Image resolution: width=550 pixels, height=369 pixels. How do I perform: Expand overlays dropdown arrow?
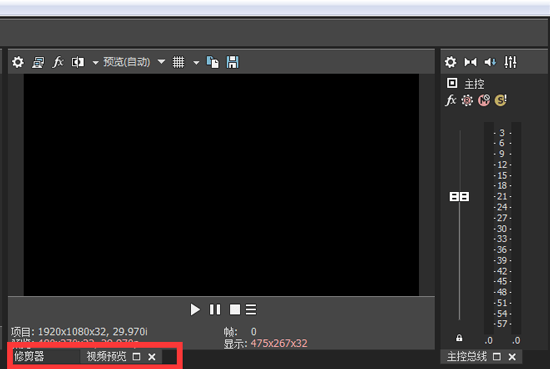[x=196, y=63]
